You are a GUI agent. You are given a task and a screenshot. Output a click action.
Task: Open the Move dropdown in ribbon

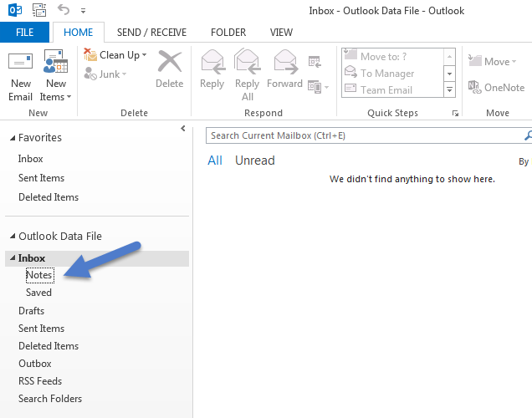pos(493,61)
